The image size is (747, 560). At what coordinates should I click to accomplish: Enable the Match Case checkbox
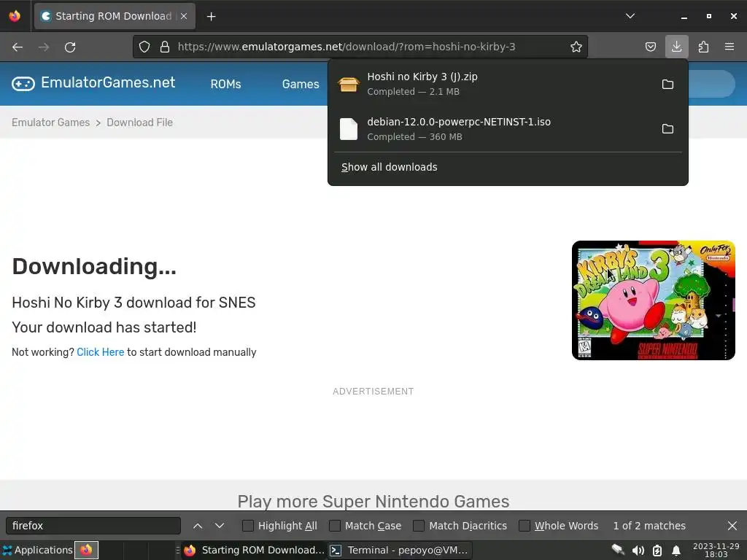coord(335,526)
